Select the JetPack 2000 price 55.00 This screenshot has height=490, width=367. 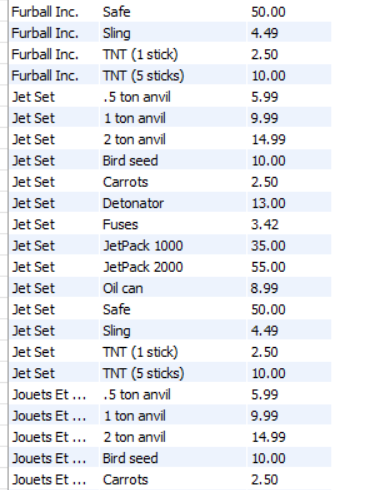pyautogui.click(x=289, y=267)
